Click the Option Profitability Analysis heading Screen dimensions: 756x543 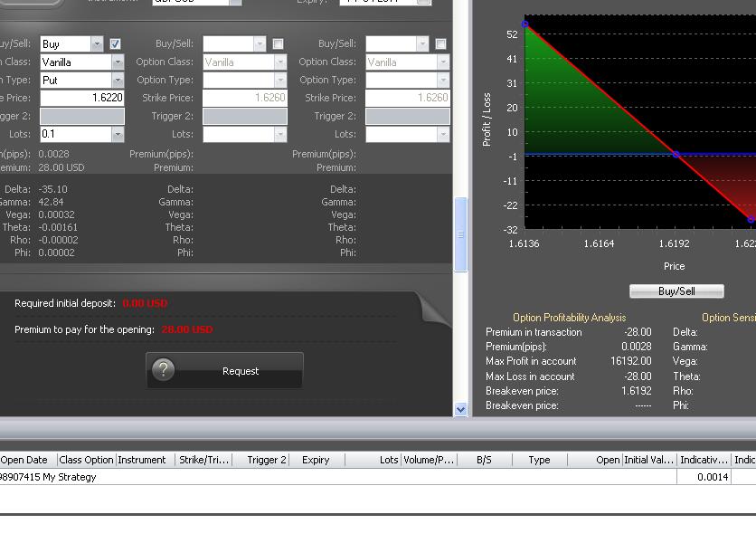(x=569, y=318)
